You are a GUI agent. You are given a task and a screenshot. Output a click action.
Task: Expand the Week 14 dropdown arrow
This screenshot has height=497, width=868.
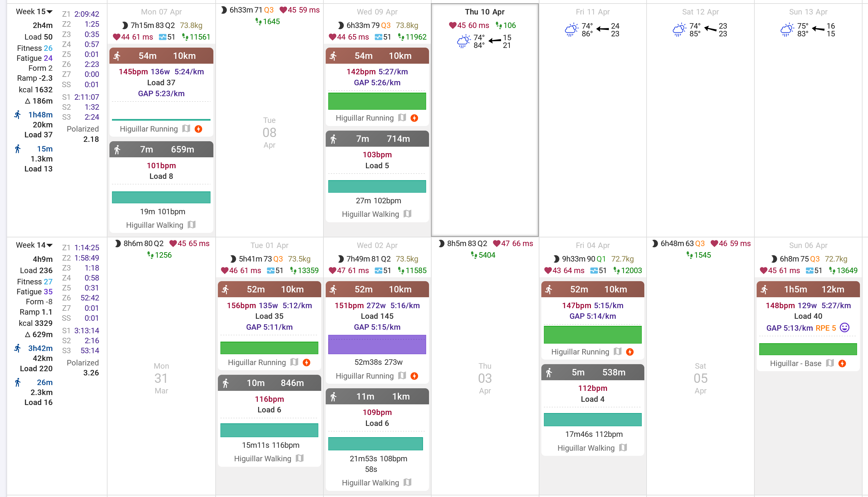pyautogui.click(x=50, y=245)
